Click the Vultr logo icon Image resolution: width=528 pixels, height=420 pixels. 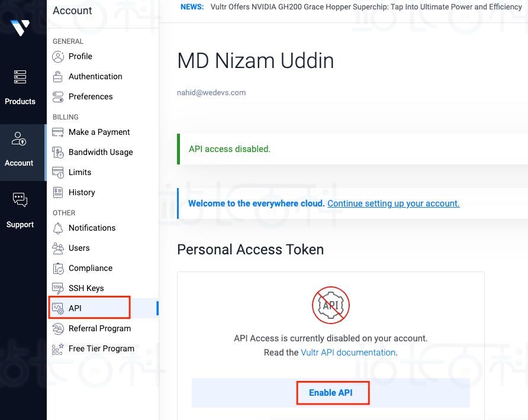click(20, 27)
